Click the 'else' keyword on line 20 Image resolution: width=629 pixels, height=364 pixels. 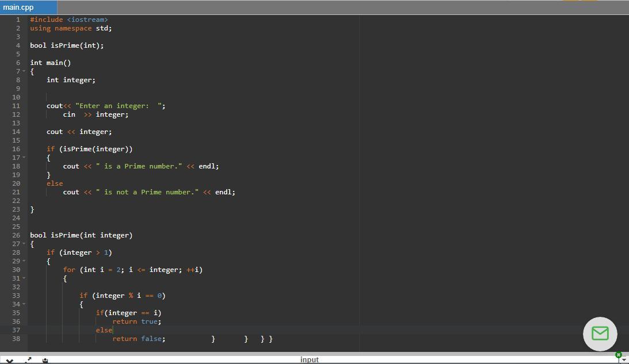55,183
